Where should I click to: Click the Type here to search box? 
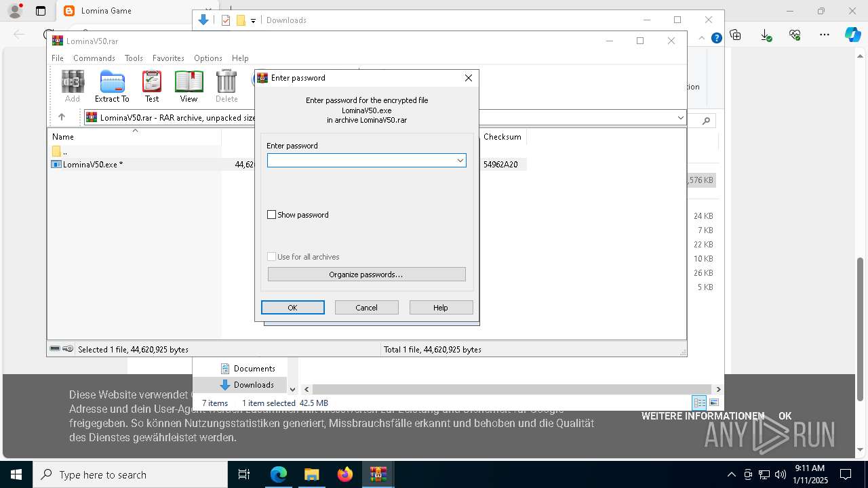click(x=130, y=474)
